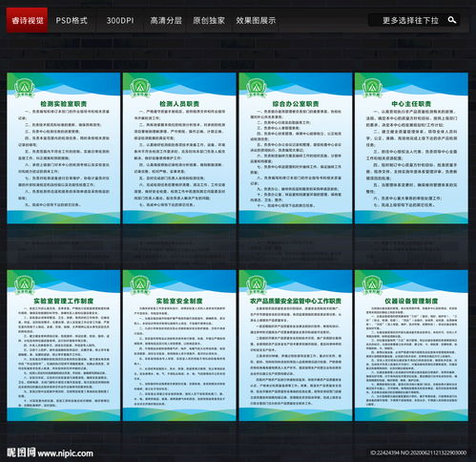
Task: Click the green logo on 检测人员职责 poster
Action: pos(140,88)
